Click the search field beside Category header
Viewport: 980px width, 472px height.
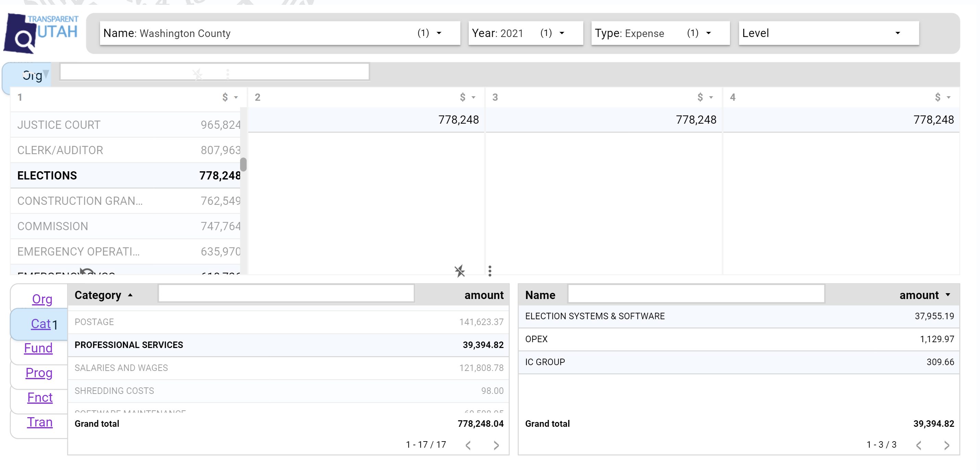[286, 294]
